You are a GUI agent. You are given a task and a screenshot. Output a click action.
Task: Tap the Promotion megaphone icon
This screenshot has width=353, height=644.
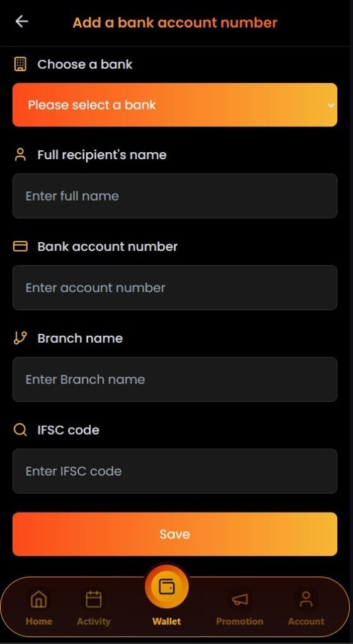point(240,599)
